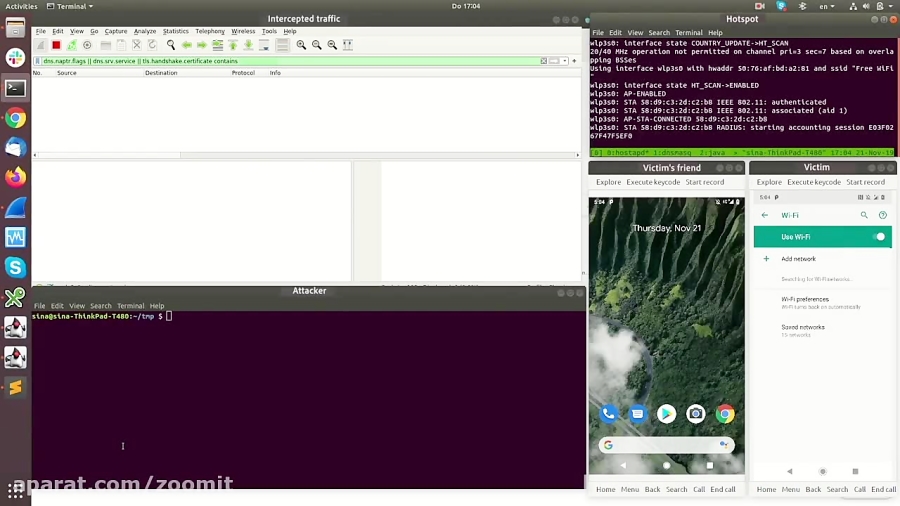Open Terminal app menu dropdown in top bar
The width and height of the screenshot is (900, 506).
click(x=70, y=6)
